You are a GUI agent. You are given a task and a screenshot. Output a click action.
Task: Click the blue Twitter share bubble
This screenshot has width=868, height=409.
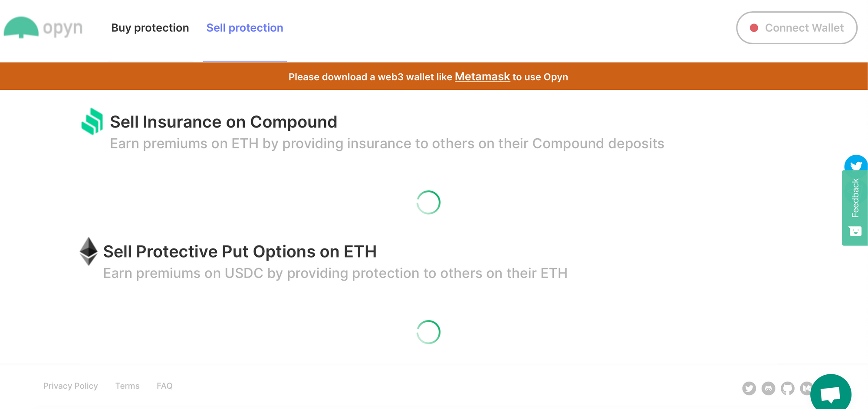pyautogui.click(x=856, y=164)
